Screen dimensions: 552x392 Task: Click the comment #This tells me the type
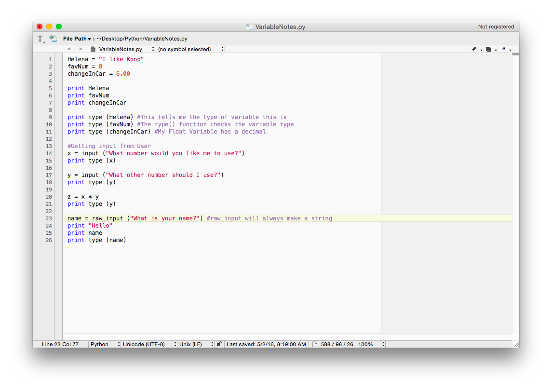[x=212, y=117]
